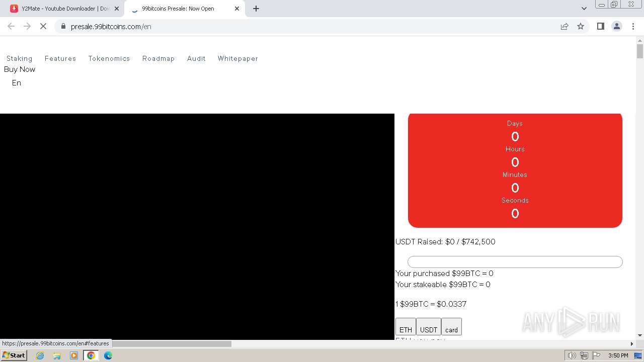Click Your stakeable $99BTC text
This screenshot has width=644, height=362.
443,285
